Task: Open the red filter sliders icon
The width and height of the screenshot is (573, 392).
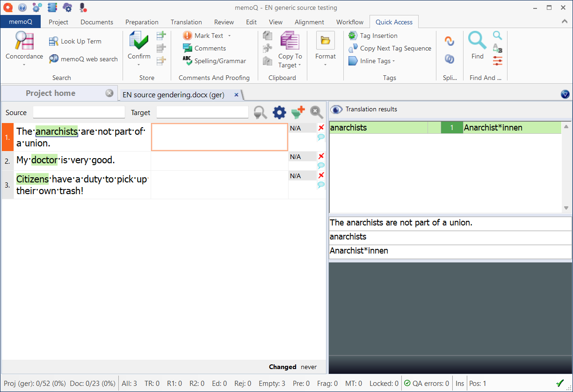Action: [498, 61]
